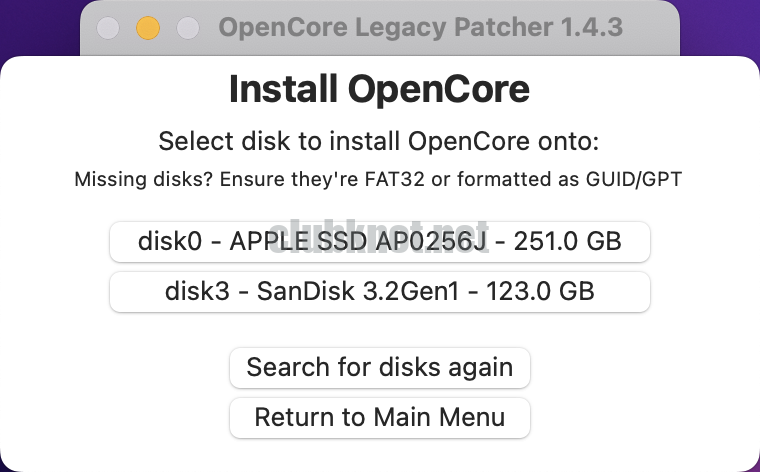760x472 pixels.
Task: Pick the SanDisk USB drive entry
Action: (379, 292)
